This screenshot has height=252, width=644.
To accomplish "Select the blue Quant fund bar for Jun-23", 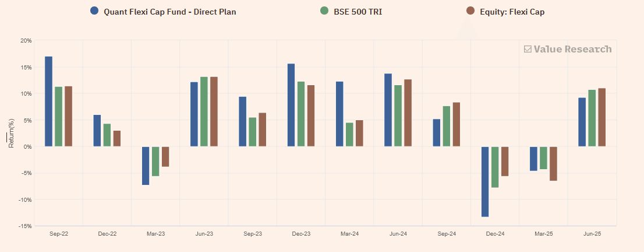I will [x=194, y=114].
